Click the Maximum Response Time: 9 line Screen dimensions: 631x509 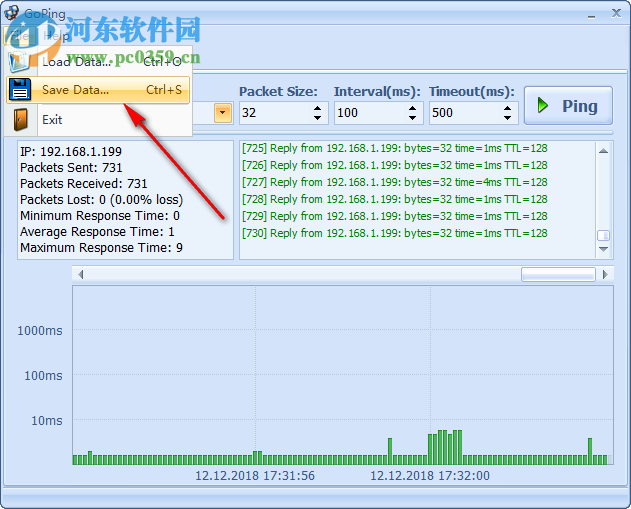click(x=101, y=248)
